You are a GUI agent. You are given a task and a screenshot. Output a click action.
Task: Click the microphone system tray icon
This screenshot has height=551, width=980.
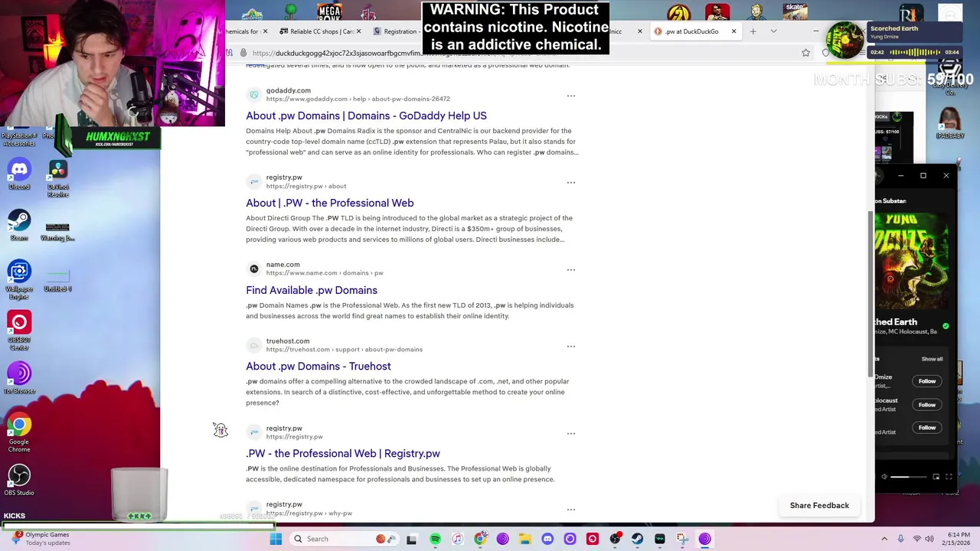(900, 539)
